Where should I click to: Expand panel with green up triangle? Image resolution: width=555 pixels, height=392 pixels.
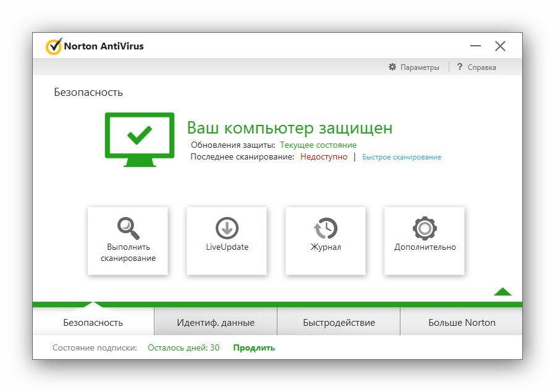coord(502,291)
